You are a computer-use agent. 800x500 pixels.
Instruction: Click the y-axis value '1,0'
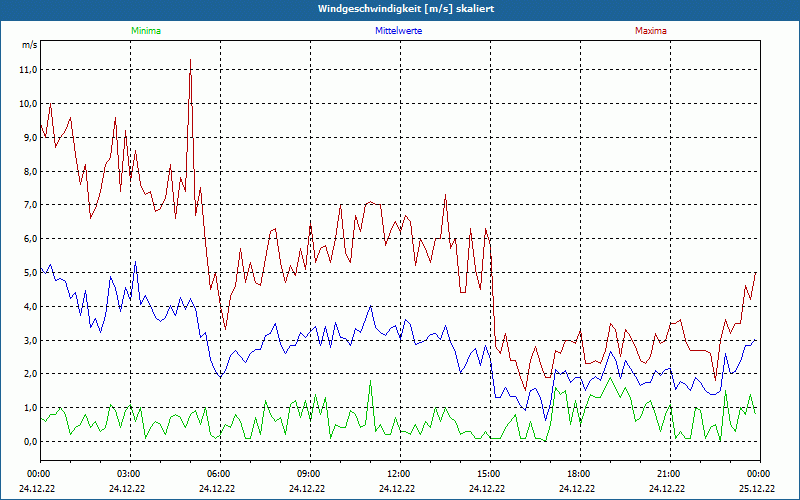point(30,408)
